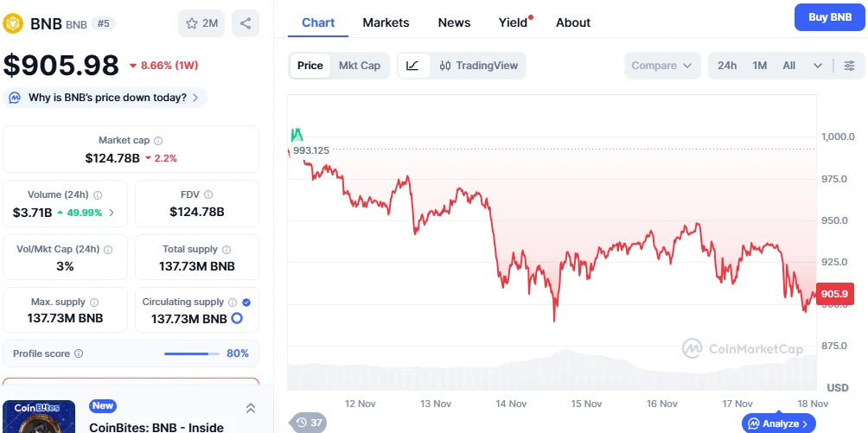Click the Profile score info icon
The width and height of the screenshot is (868, 433).
click(x=79, y=353)
